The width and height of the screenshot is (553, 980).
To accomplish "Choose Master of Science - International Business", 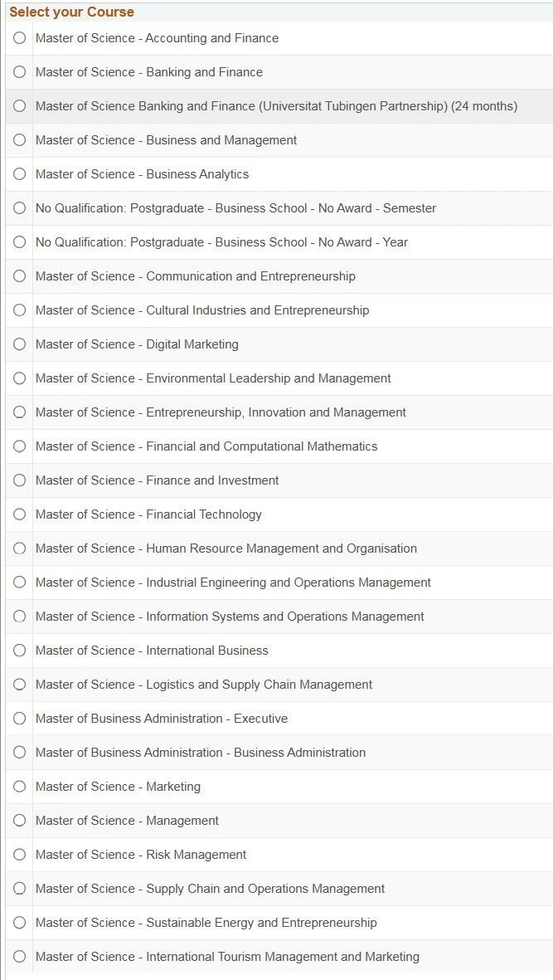I will (x=19, y=651).
